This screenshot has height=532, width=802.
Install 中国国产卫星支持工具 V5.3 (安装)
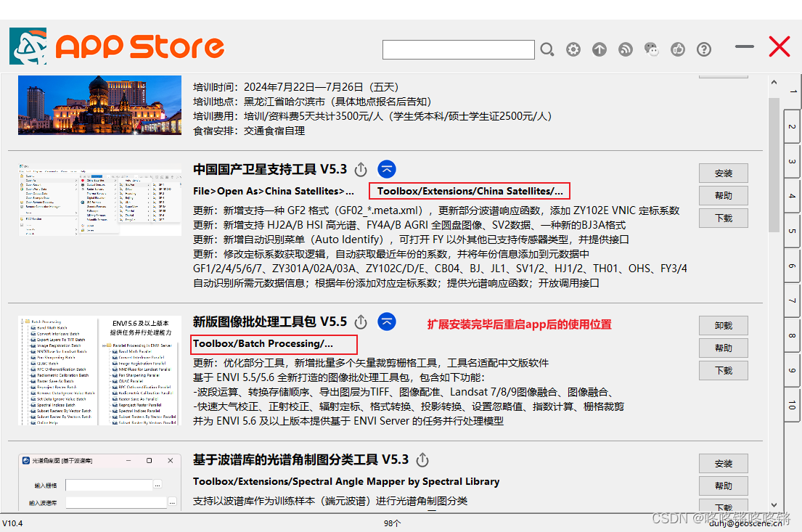pyautogui.click(x=724, y=173)
